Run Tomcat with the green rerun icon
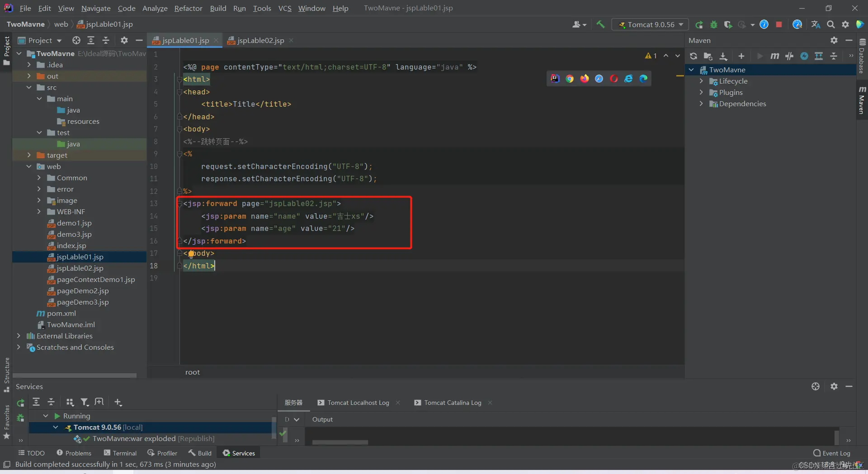868x474 pixels. tap(699, 24)
